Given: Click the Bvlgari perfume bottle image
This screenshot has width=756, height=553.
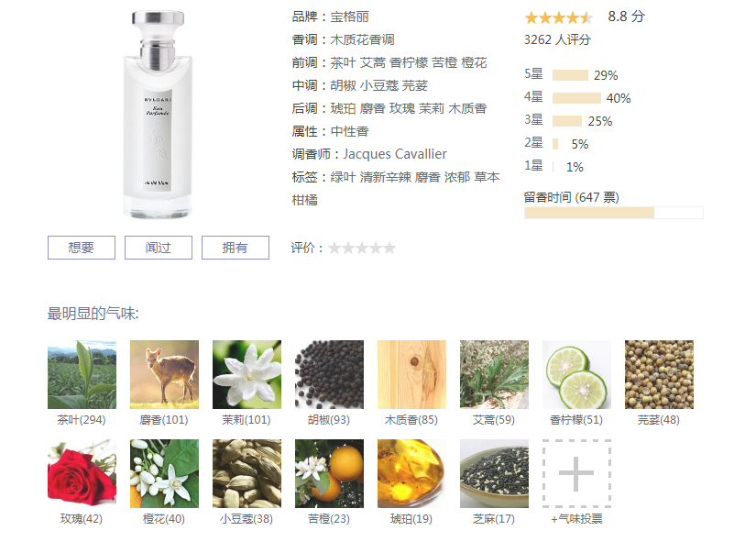Looking at the screenshot, I should pyautogui.click(x=159, y=114).
